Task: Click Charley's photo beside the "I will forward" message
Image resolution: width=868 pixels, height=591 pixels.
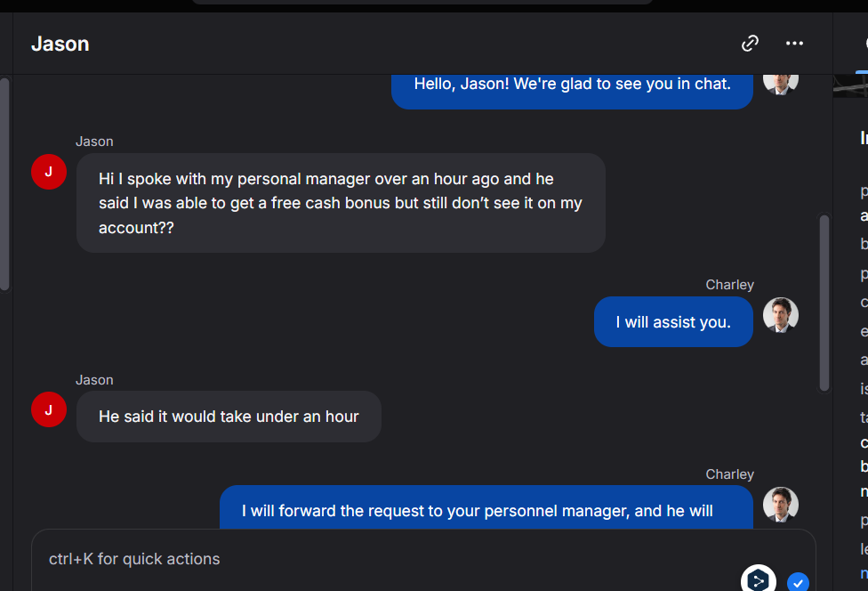Action: (x=781, y=504)
